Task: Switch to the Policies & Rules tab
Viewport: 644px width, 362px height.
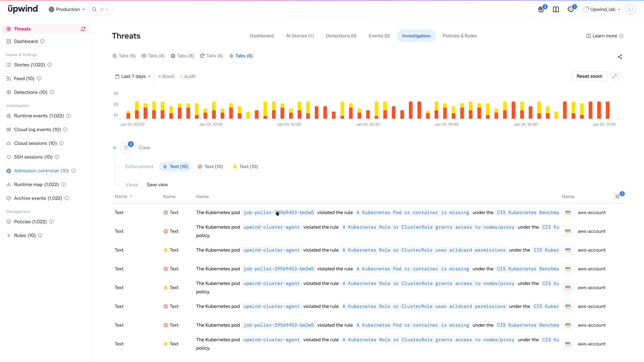Action: click(459, 36)
